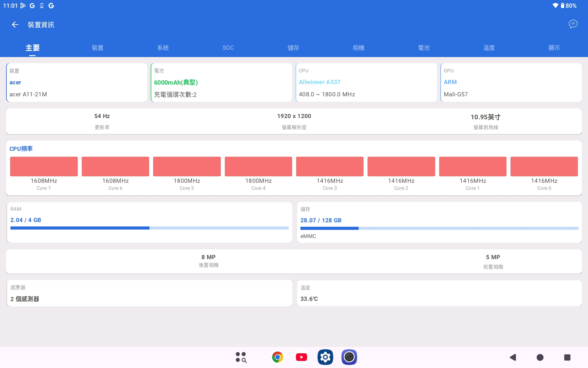The image size is (588, 368).
Task: Open the feedback chat bubble icon
Action: 573,24
